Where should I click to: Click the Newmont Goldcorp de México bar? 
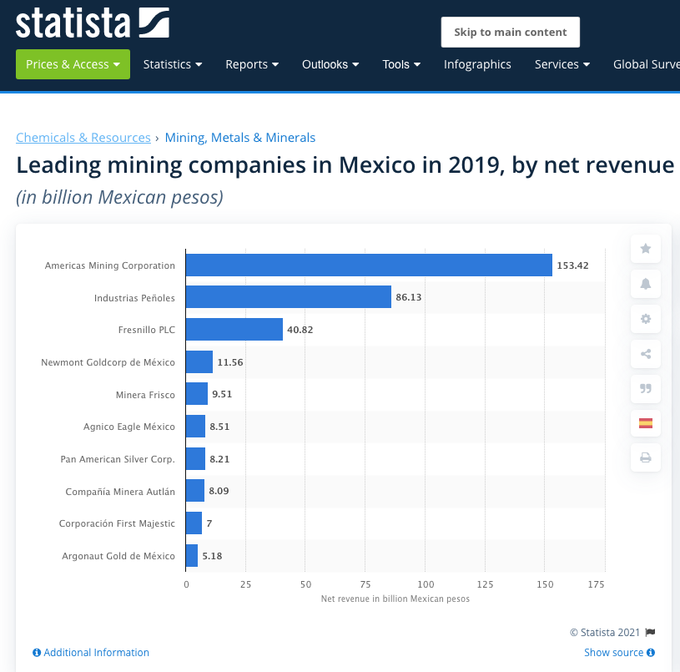click(199, 362)
